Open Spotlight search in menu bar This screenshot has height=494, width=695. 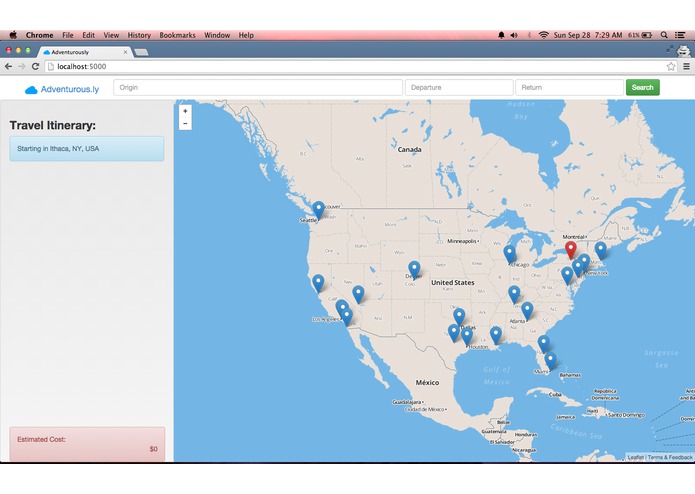tap(664, 35)
